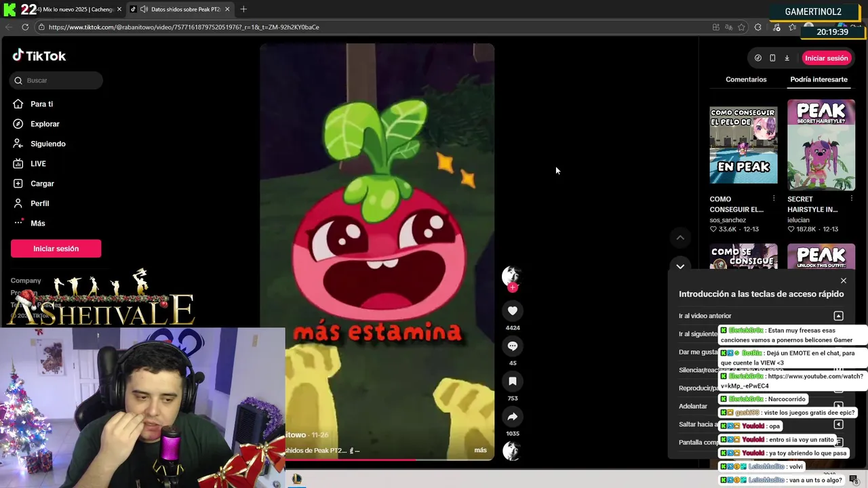868x488 pixels.
Task: Follow creator via red plus badge
Action: pos(513,287)
